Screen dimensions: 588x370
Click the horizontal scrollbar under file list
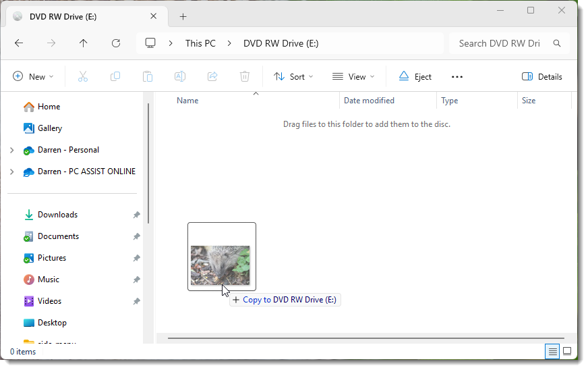click(x=366, y=338)
